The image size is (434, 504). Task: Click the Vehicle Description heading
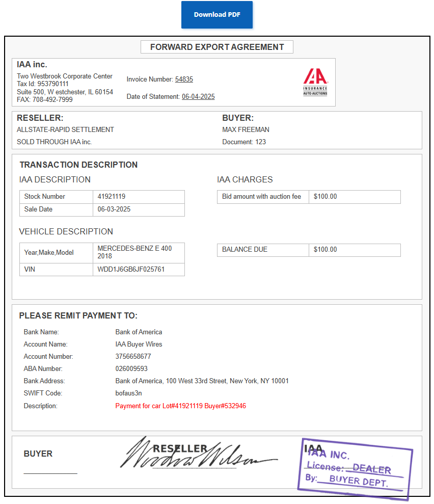click(66, 231)
